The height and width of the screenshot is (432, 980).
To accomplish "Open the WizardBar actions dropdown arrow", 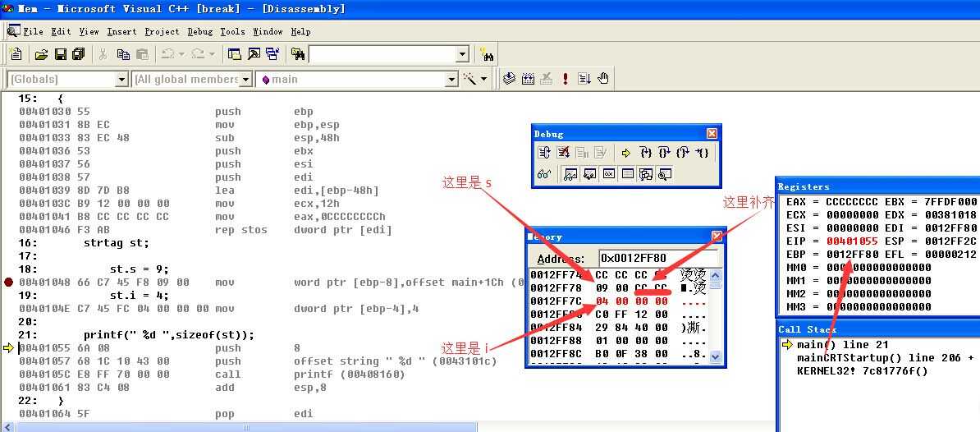I will point(483,80).
